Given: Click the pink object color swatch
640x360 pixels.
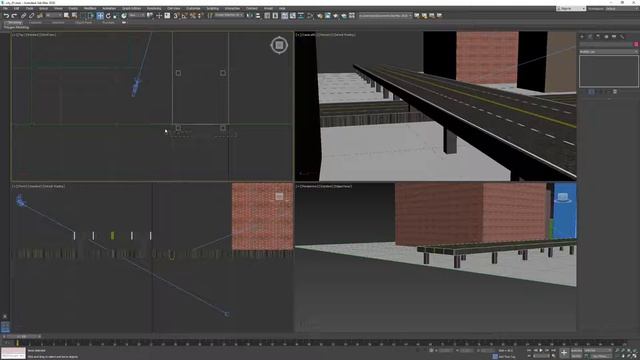Looking at the screenshot, I should point(636,44).
